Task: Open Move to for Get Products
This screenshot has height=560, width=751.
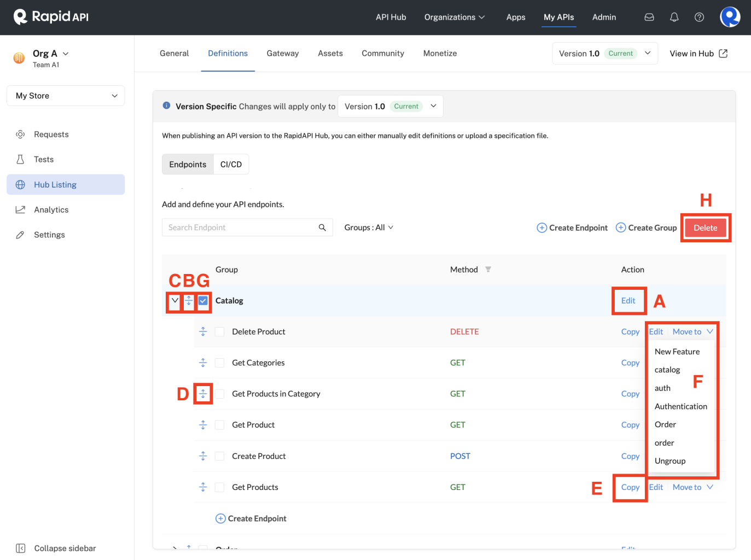Action: 693,487
